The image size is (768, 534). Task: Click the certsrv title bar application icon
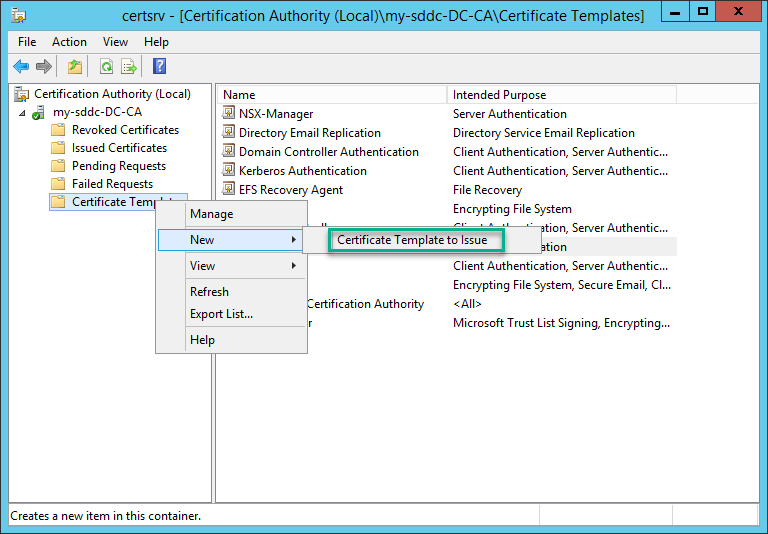tap(19, 16)
